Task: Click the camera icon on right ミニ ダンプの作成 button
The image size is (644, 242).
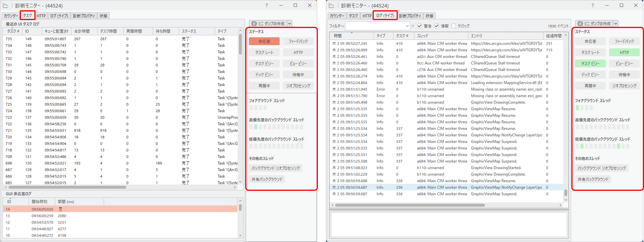Action: 580,24
